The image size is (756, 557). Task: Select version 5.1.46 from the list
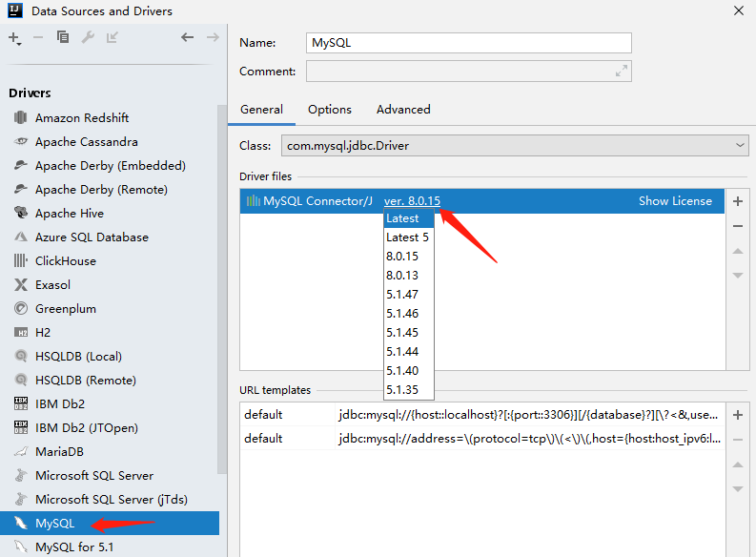pos(409,314)
